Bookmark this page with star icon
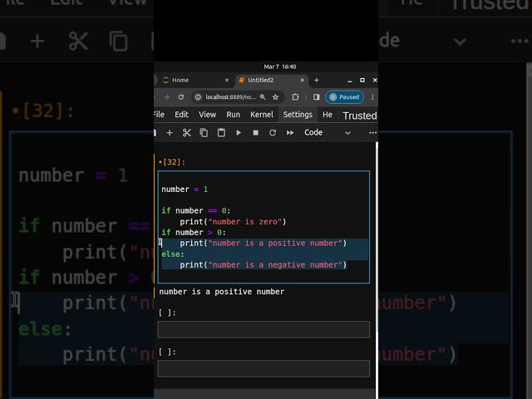Screen dimensions: 532x399 coord(275,97)
